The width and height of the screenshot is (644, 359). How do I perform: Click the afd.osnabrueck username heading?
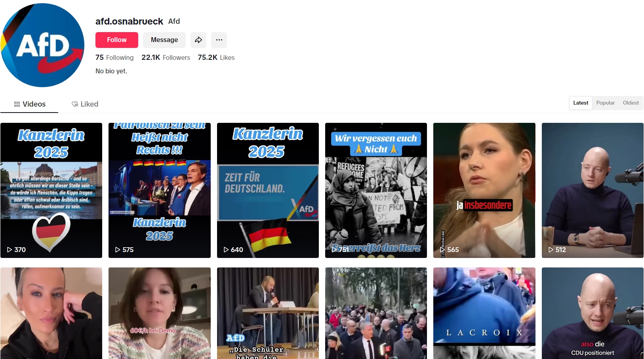pyautogui.click(x=129, y=21)
